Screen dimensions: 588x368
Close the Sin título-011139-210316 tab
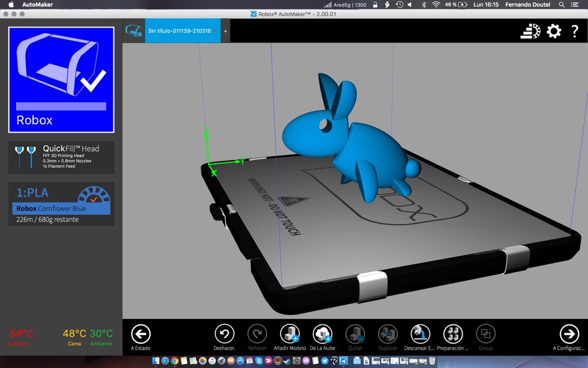click(x=215, y=31)
